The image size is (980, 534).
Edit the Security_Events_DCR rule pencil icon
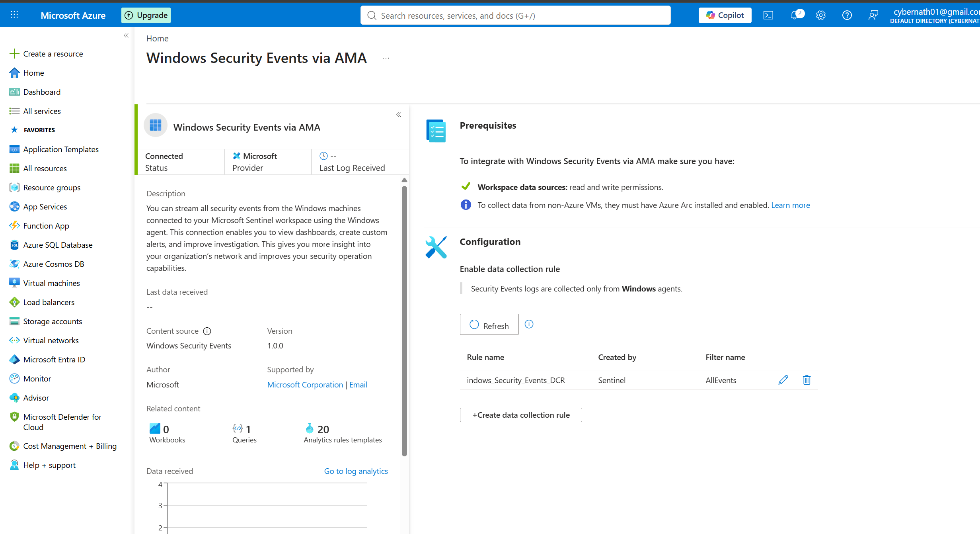point(783,380)
